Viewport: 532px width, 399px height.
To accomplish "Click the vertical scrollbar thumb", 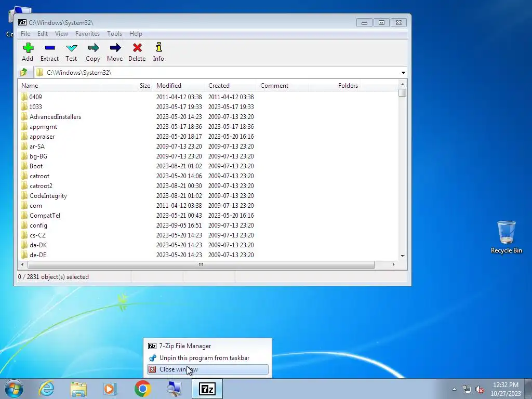I will (x=403, y=92).
